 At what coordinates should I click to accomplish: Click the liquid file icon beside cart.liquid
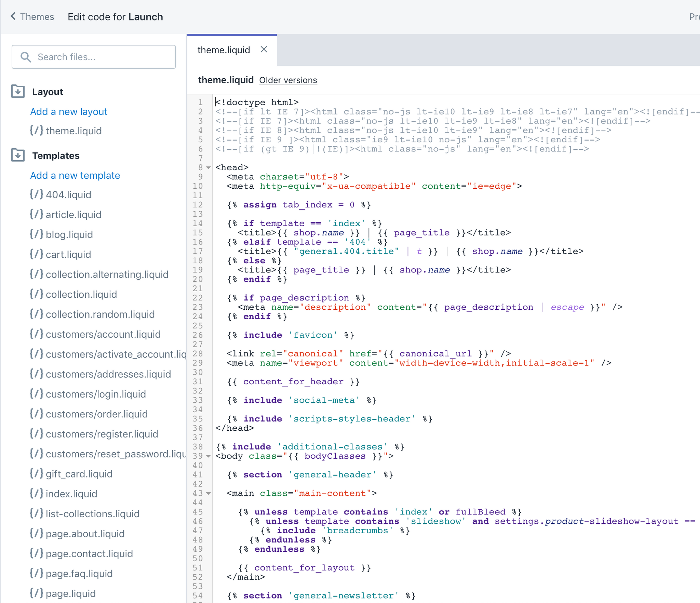coord(36,254)
